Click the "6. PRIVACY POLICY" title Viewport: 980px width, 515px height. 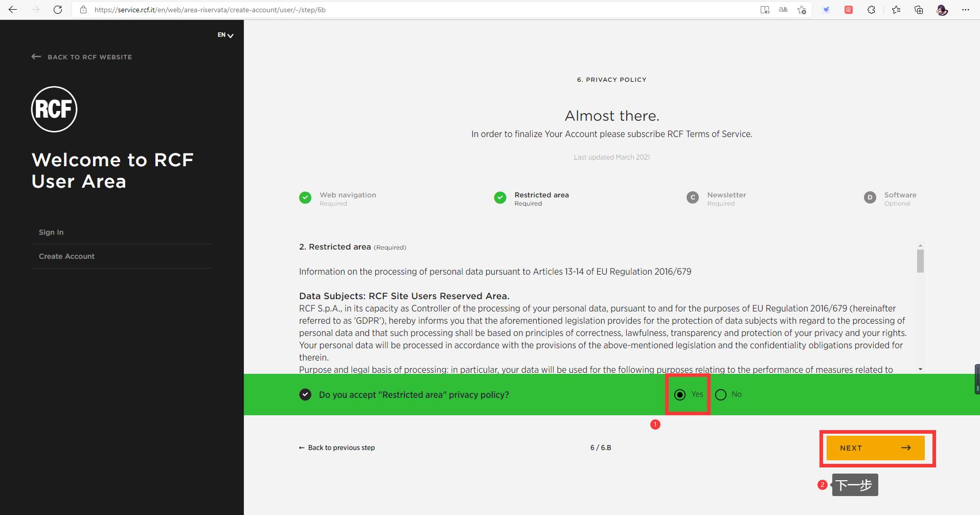coord(612,80)
